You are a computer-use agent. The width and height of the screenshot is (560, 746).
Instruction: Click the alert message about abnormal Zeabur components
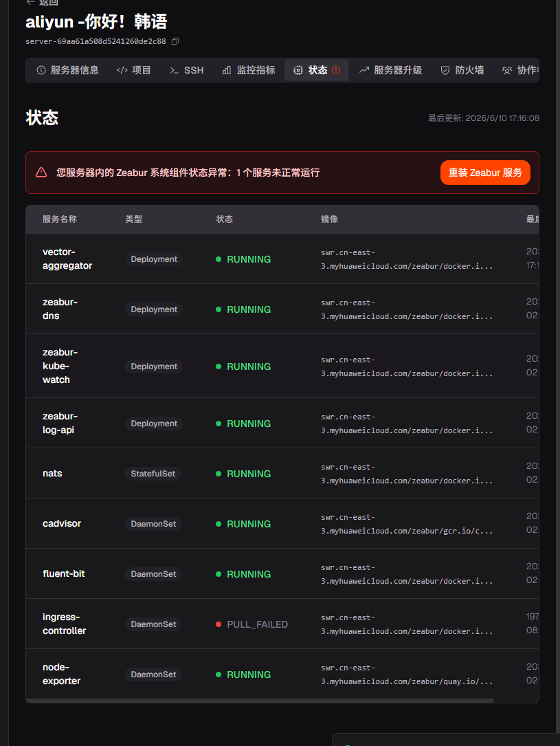click(188, 173)
